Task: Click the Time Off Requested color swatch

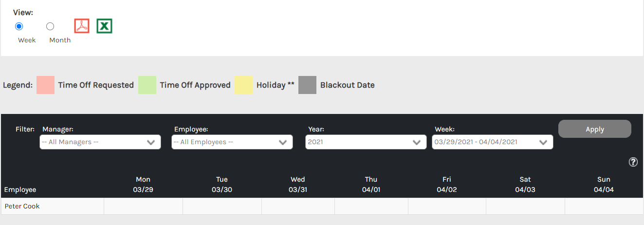Action: coord(45,85)
